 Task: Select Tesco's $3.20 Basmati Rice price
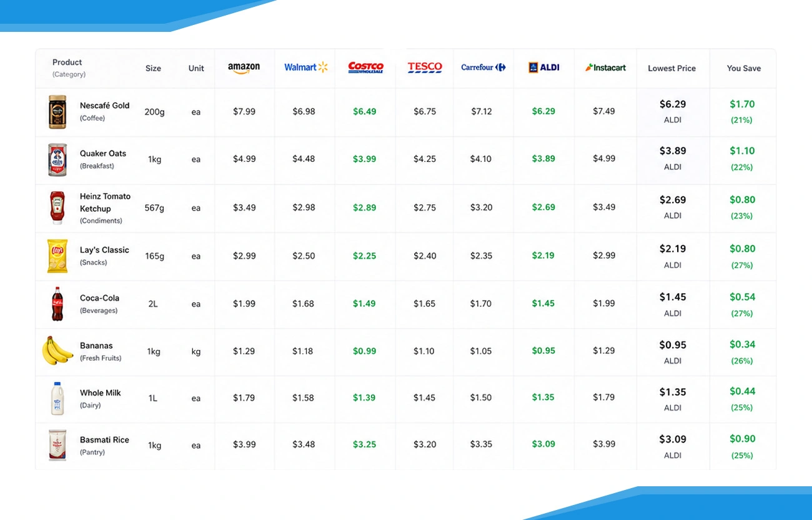click(x=425, y=444)
